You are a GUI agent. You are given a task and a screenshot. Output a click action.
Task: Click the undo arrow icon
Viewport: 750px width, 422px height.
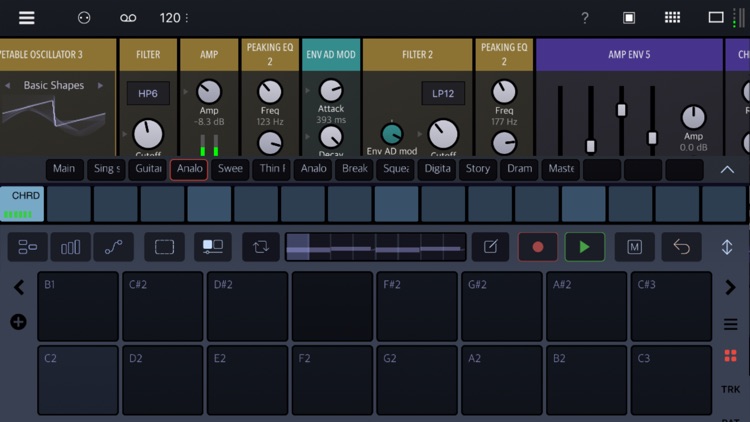pos(681,247)
